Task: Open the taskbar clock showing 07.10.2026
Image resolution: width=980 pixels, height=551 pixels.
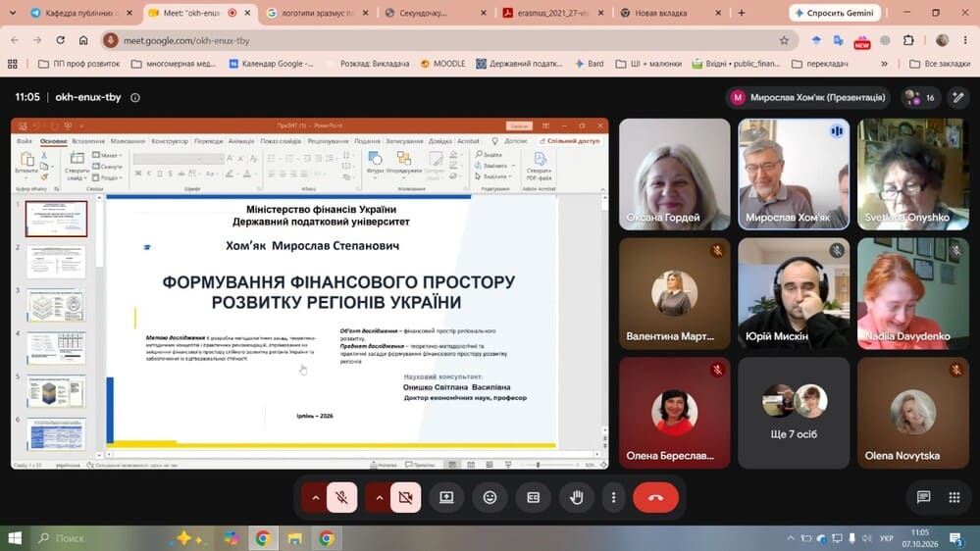Action: pos(920,538)
